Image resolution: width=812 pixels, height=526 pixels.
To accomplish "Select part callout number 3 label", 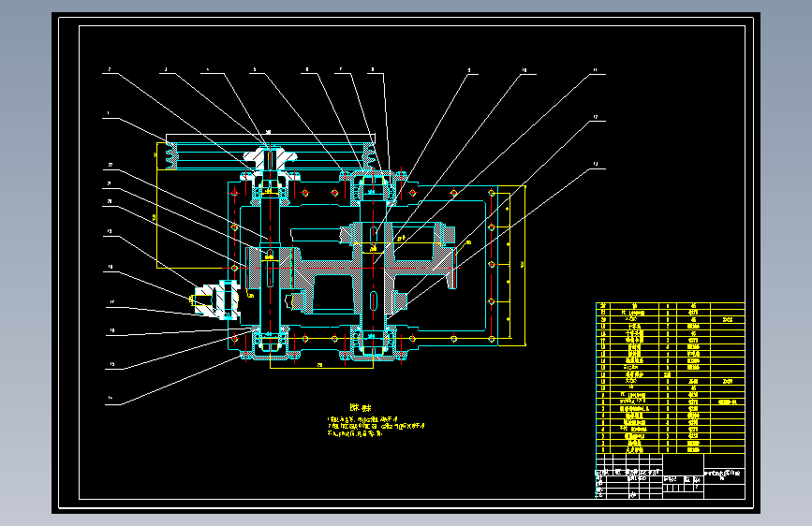I will click(x=166, y=69).
